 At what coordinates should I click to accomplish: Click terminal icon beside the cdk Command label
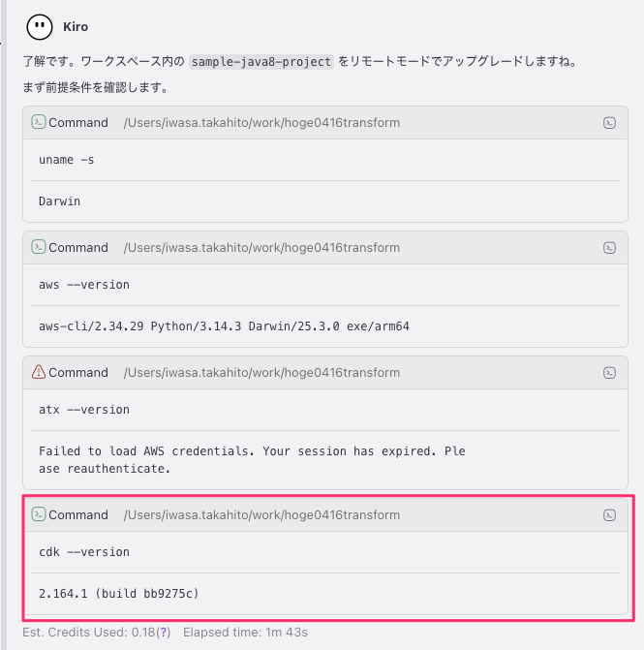tap(39, 514)
